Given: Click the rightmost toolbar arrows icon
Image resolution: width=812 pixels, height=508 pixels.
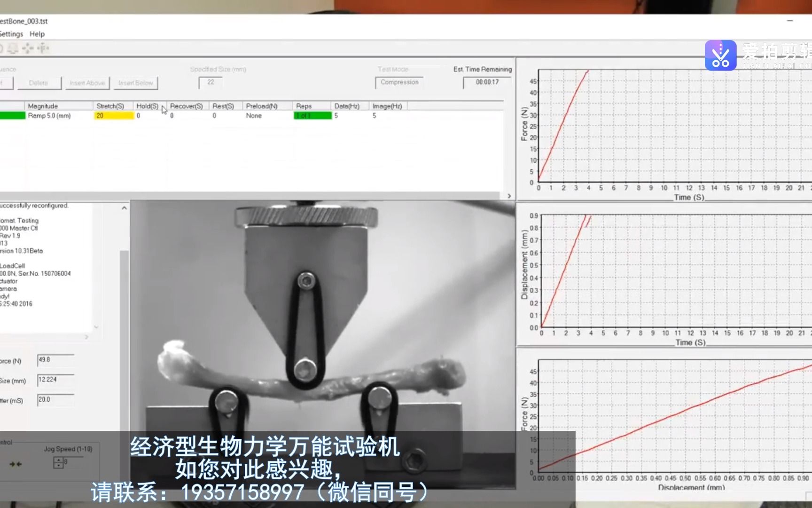Looking at the screenshot, I should 43,48.
